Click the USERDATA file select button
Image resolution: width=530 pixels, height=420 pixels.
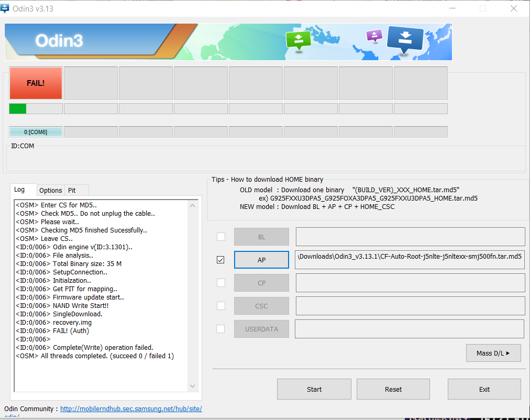[262, 329]
